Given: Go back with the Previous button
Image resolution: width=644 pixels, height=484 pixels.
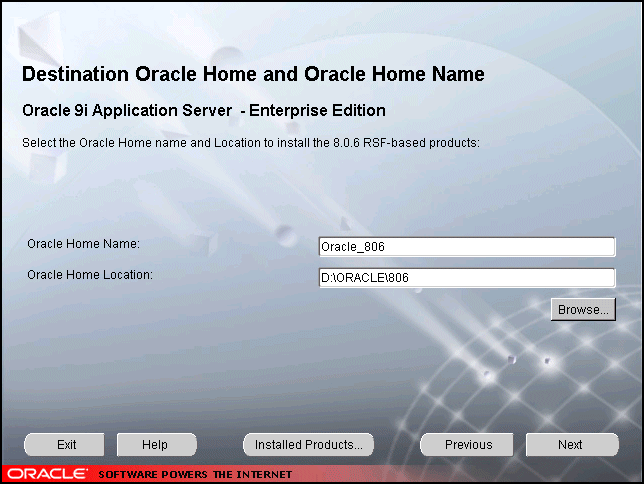Looking at the screenshot, I should coord(467,445).
